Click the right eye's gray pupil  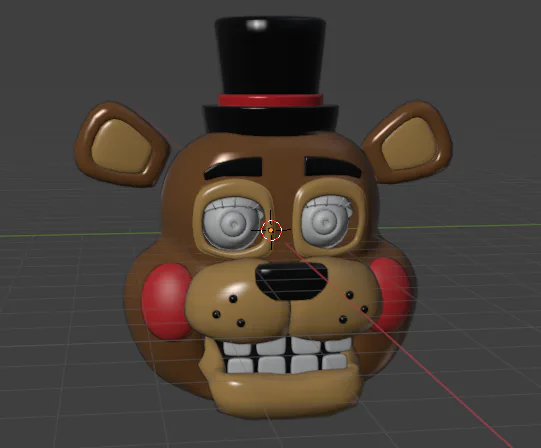pyautogui.click(x=324, y=221)
